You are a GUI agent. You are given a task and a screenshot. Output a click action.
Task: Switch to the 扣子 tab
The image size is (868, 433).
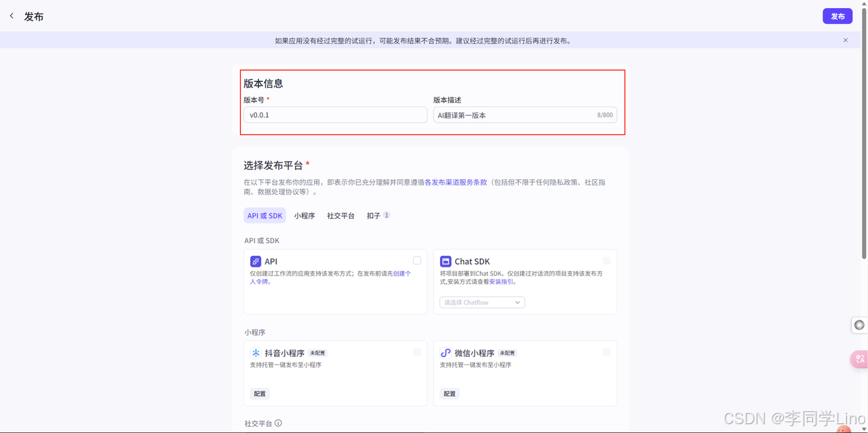[378, 215]
